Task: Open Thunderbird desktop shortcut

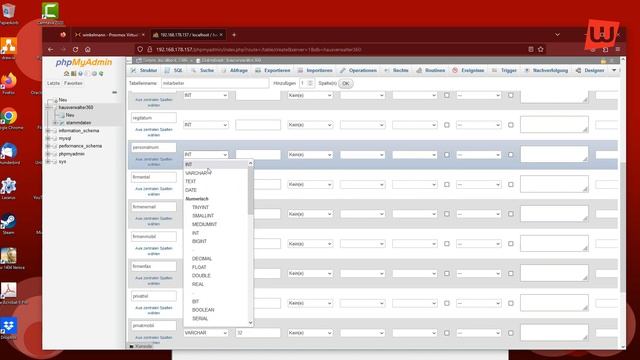Action: click(9, 153)
